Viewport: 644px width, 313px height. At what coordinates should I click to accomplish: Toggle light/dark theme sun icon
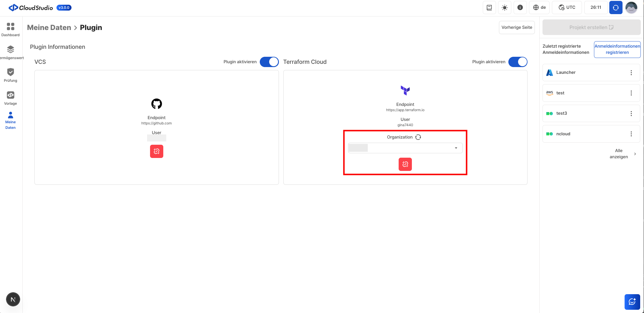tap(505, 8)
